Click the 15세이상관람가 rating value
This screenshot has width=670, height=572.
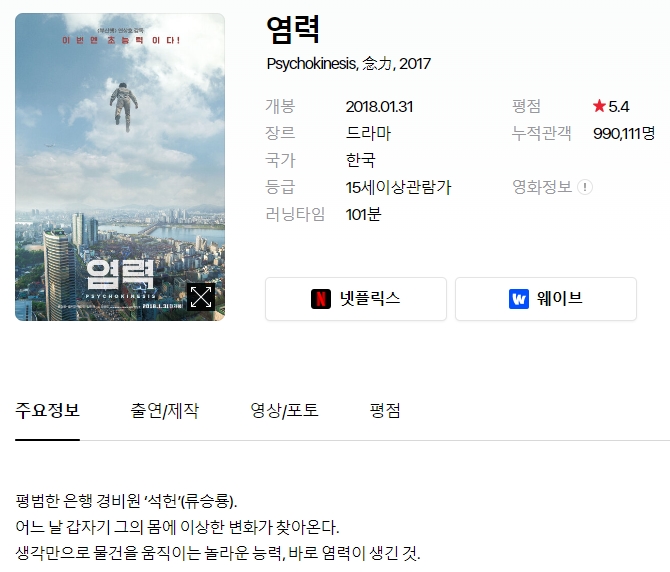pos(398,187)
